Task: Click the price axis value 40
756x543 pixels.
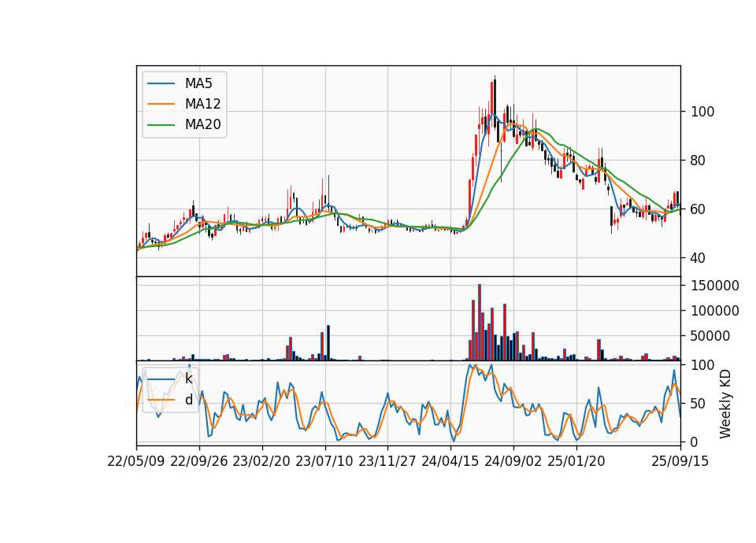Action: pyautogui.click(x=699, y=258)
